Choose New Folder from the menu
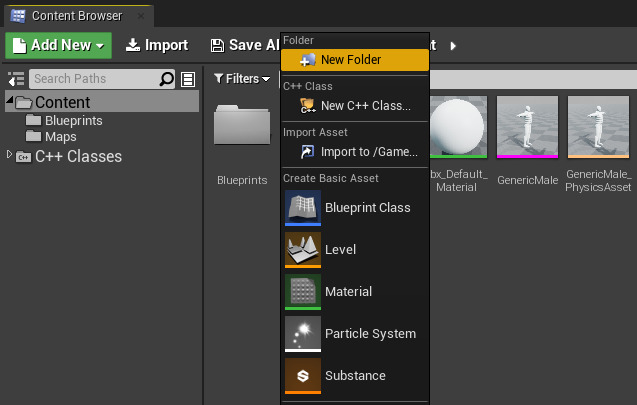The image size is (637, 405). tap(355, 60)
